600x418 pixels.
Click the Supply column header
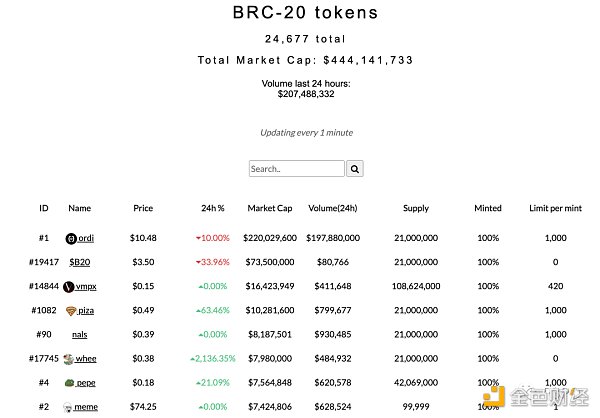click(416, 208)
